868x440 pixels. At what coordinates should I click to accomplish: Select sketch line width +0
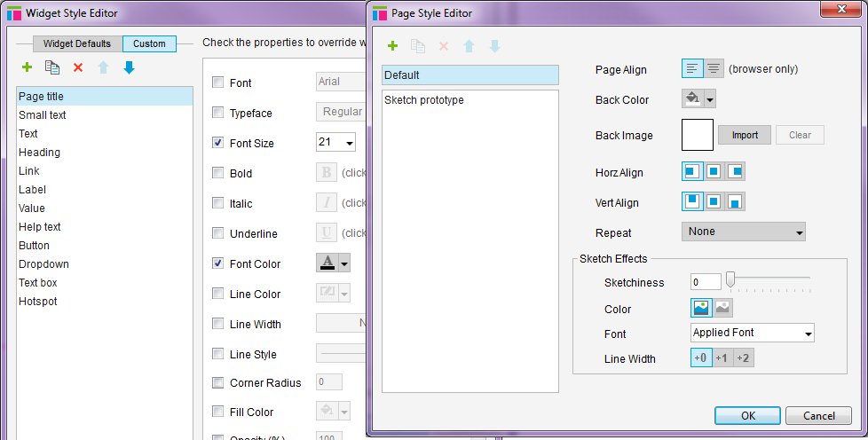point(701,358)
